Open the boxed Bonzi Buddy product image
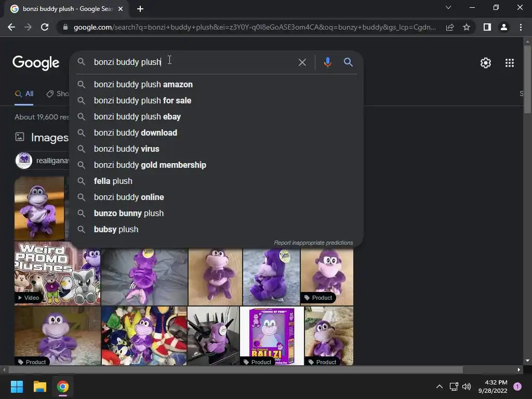Image resolution: width=532 pixels, height=399 pixels. pyautogui.click(x=272, y=336)
